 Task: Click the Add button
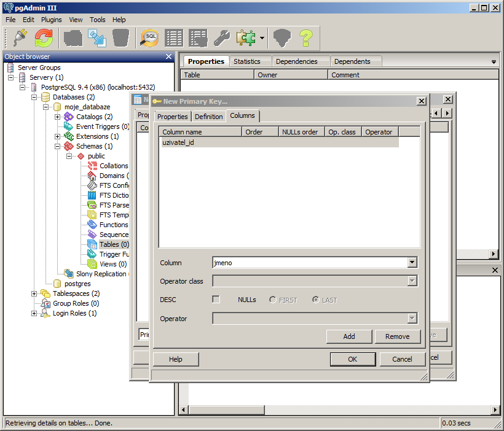[348, 336]
